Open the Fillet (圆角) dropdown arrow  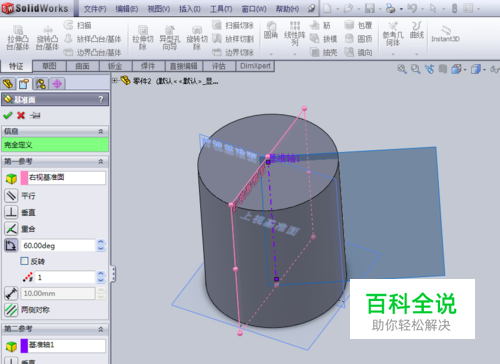point(271,54)
